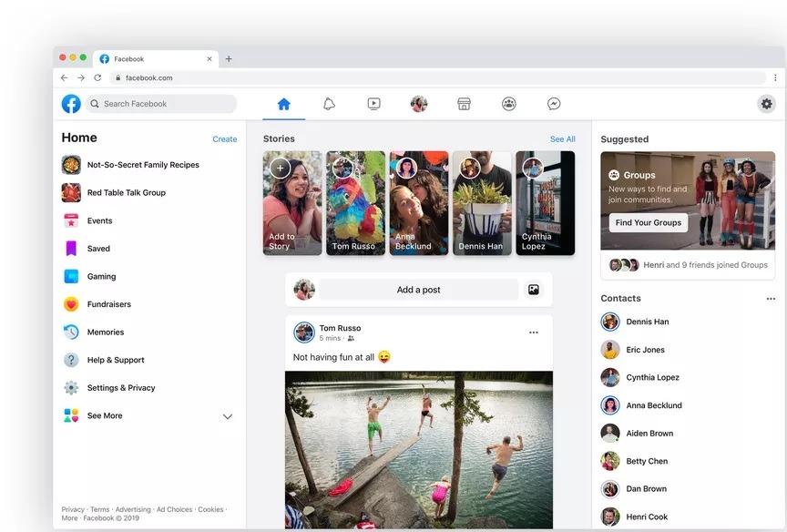Open Tom Russo post options menu
Viewport: 787px width, 532px height.
pyautogui.click(x=534, y=332)
